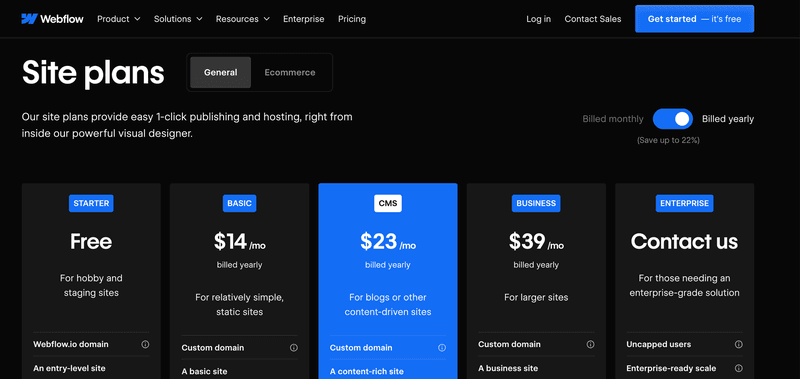800x379 pixels.
Task: Click 'A content-rich site' feature text
Action: [367, 371]
